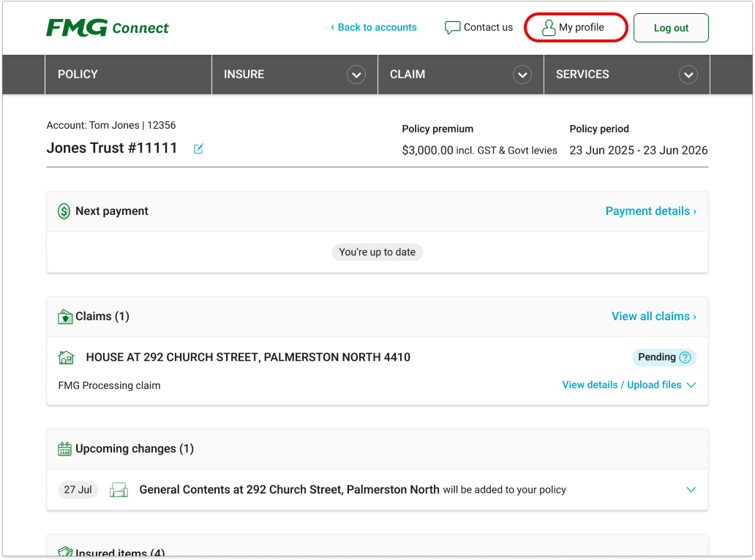The height and width of the screenshot is (560, 755).
Task: Click "HOUSE AT 292 CHURCH STREET" claim title
Action: coord(248,357)
